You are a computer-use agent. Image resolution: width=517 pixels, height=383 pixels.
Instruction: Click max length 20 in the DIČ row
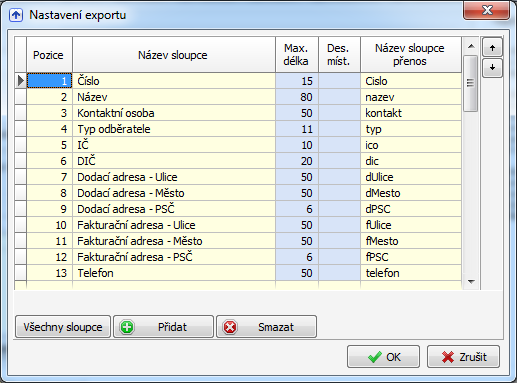297,161
